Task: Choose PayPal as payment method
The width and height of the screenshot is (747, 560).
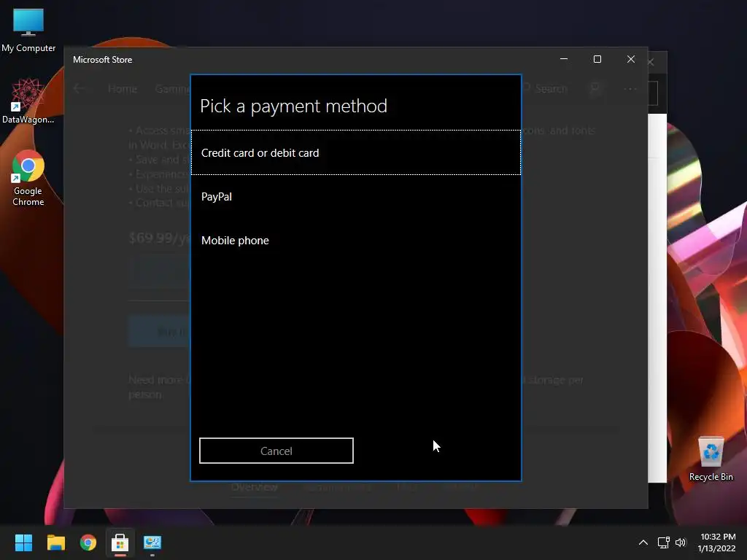Action: click(356, 197)
